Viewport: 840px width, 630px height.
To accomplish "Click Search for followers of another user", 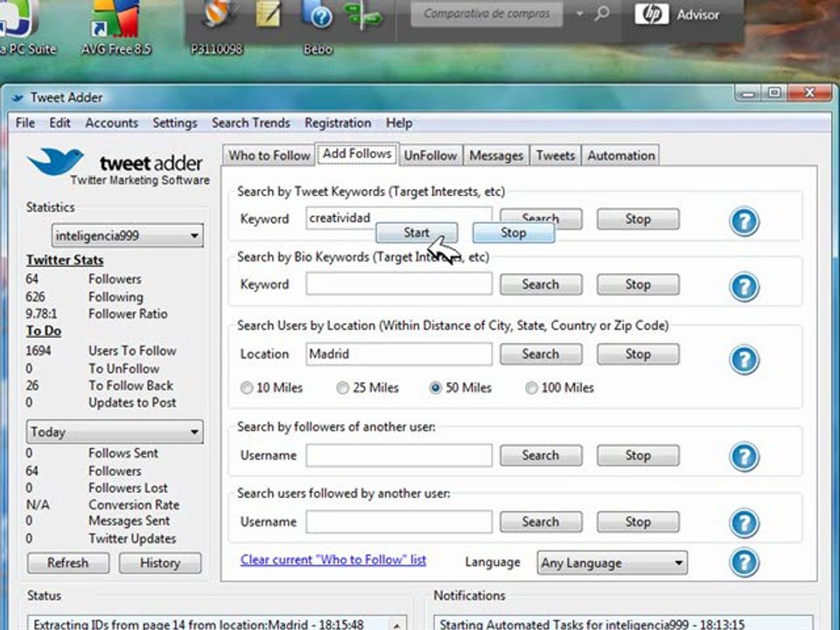I will pos(541,455).
